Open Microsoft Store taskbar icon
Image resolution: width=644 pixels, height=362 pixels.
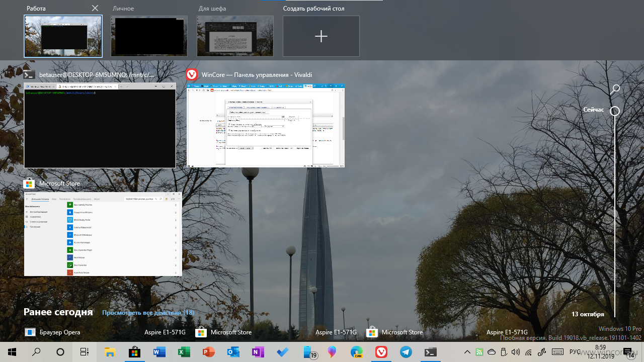[134, 352]
